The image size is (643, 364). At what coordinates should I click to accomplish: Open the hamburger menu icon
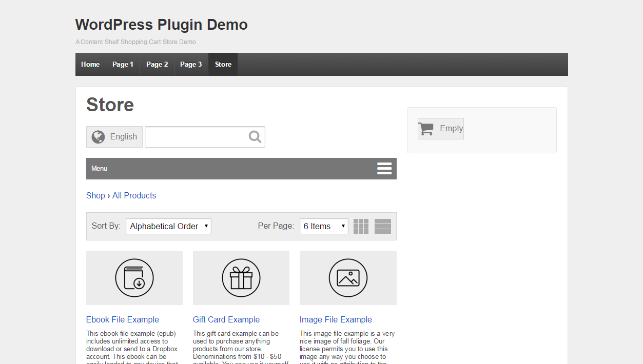(x=384, y=169)
